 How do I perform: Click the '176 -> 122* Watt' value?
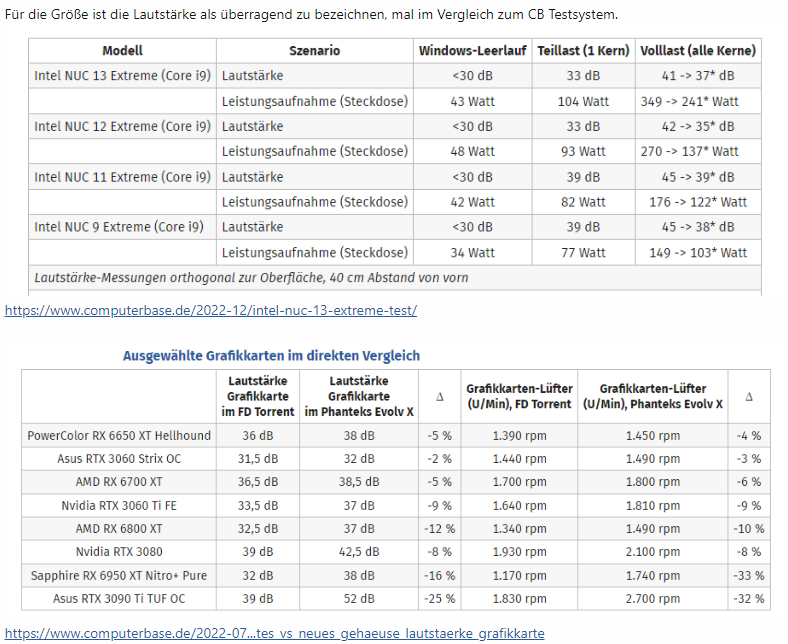(x=698, y=202)
